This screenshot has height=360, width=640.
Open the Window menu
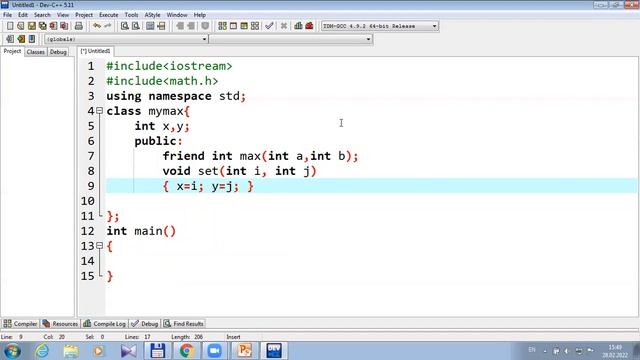pyautogui.click(x=177, y=15)
